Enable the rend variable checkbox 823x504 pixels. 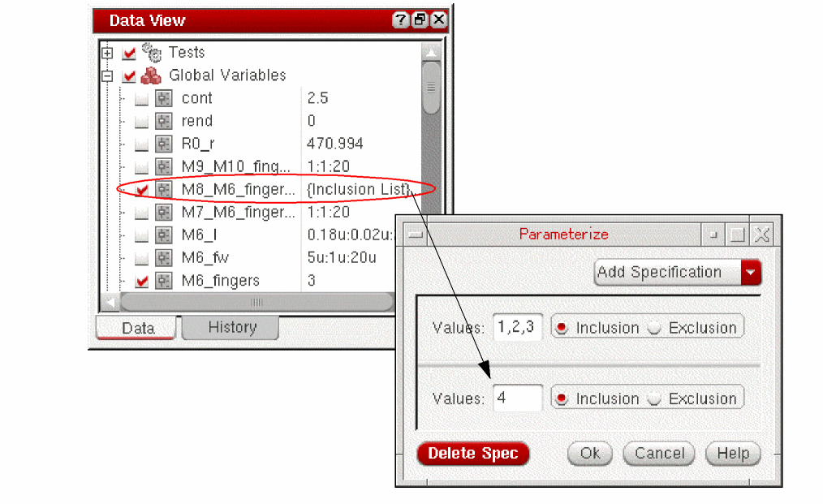point(142,122)
